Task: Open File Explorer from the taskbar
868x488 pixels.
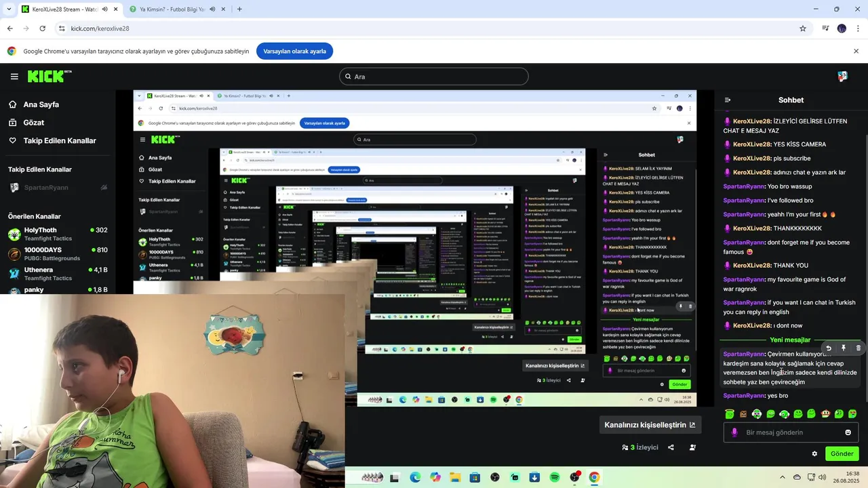Action: [455, 477]
